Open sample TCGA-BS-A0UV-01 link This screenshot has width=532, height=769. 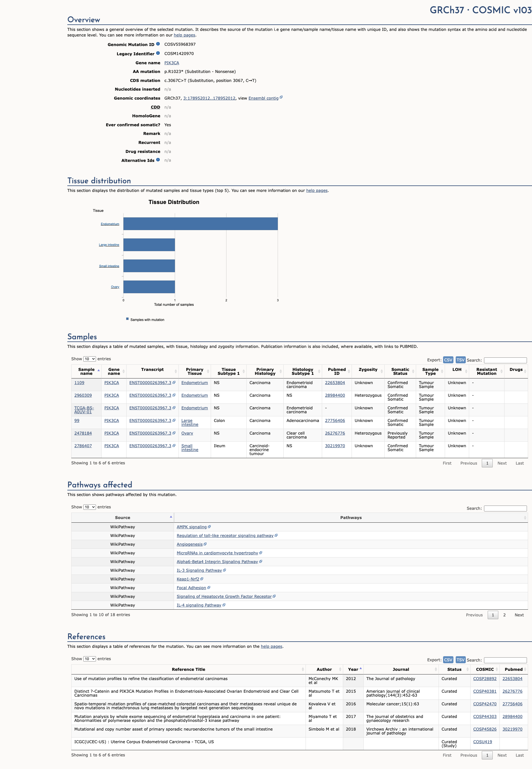click(84, 410)
